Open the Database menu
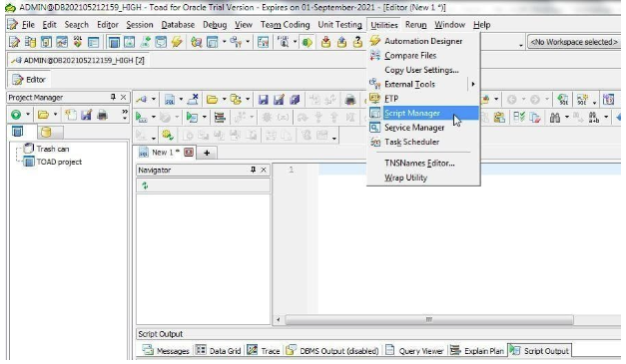Image resolution: width=626 pixels, height=364 pixels. click(x=178, y=25)
